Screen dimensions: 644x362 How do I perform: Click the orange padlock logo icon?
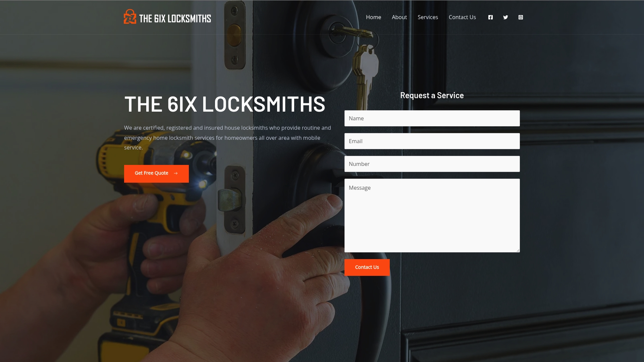click(129, 16)
